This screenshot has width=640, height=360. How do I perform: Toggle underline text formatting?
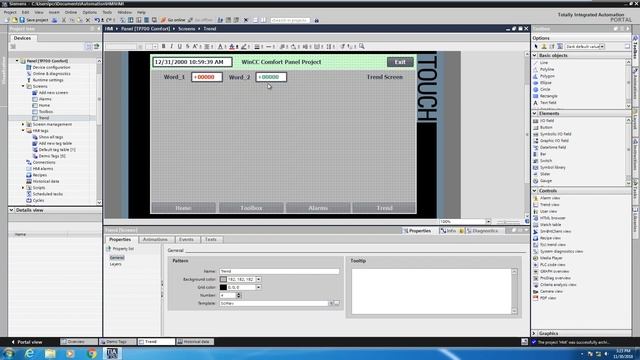point(179,46)
